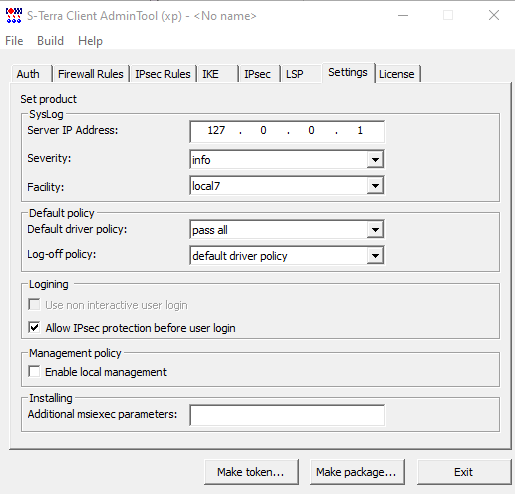The height and width of the screenshot is (494, 515).
Task: Click the first octet 127 of Server IP
Action: [216, 130]
